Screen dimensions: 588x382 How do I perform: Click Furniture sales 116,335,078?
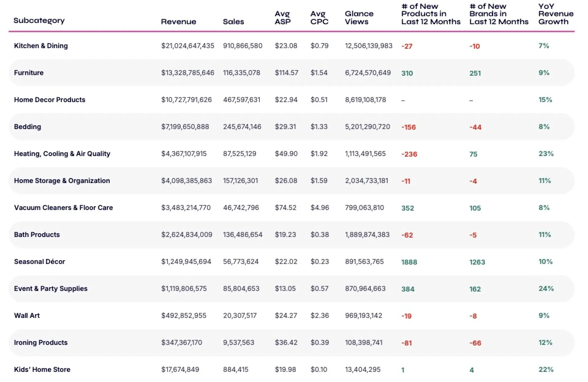[242, 73]
